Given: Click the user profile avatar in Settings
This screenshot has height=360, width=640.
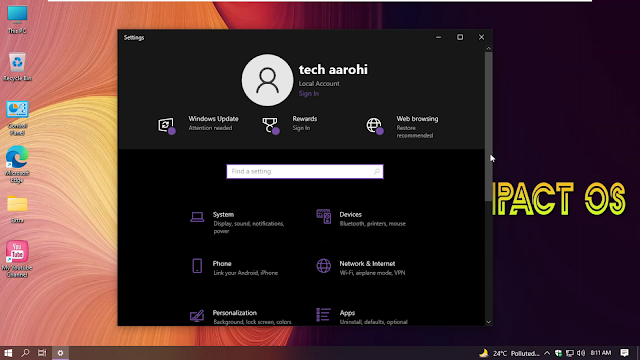Looking at the screenshot, I should [x=267, y=80].
